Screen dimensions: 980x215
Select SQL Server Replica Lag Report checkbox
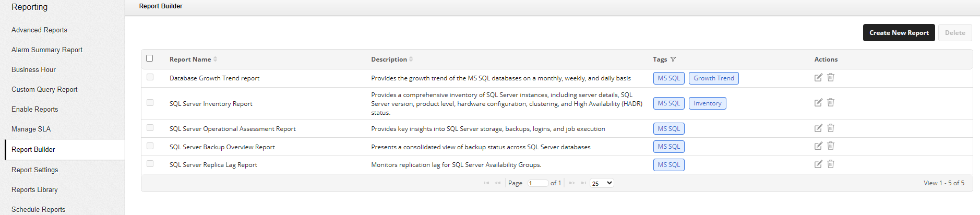(x=150, y=164)
